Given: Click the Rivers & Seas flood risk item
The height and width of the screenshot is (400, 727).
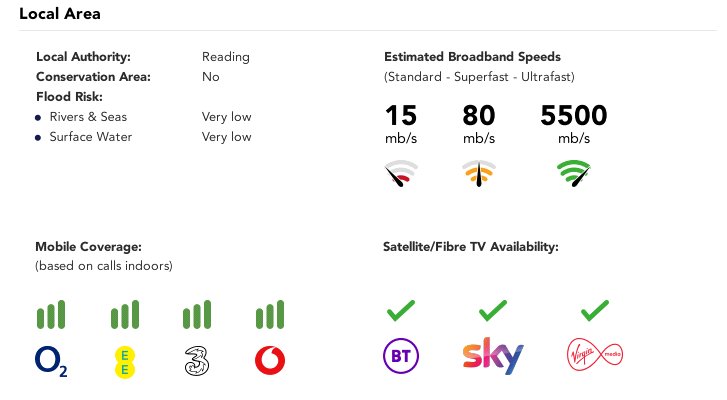Looking at the screenshot, I should [88, 117].
